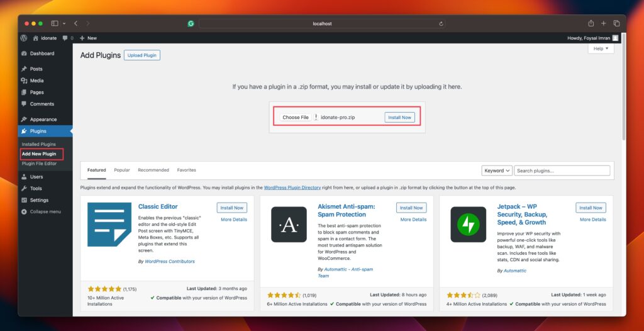Click the Safari share icon

click(x=591, y=23)
